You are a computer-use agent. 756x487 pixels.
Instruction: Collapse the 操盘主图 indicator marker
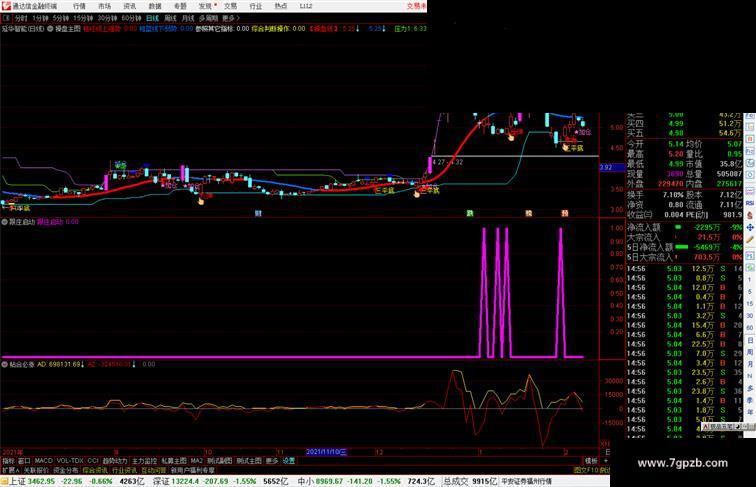pos(50,29)
